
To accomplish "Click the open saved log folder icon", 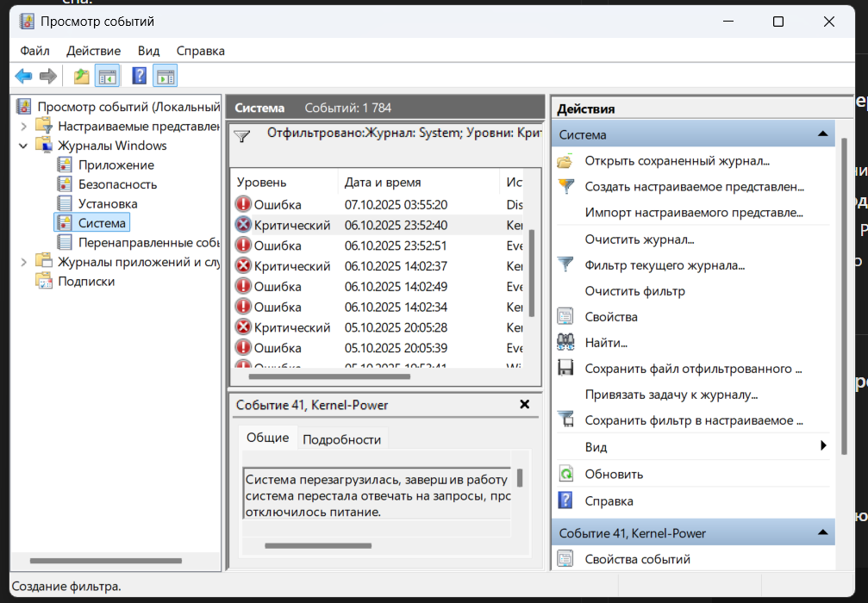I will click(x=565, y=162).
